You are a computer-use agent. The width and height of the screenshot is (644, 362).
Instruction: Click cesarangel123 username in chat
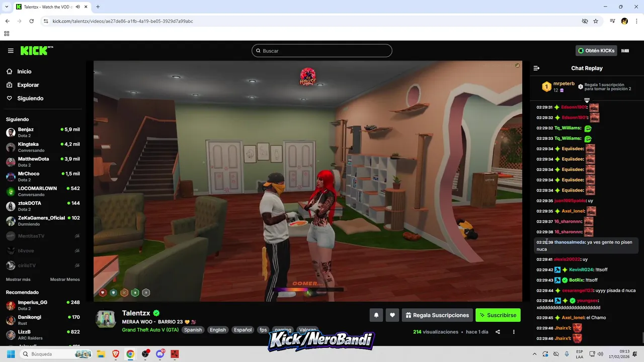(x=578, y=291)
